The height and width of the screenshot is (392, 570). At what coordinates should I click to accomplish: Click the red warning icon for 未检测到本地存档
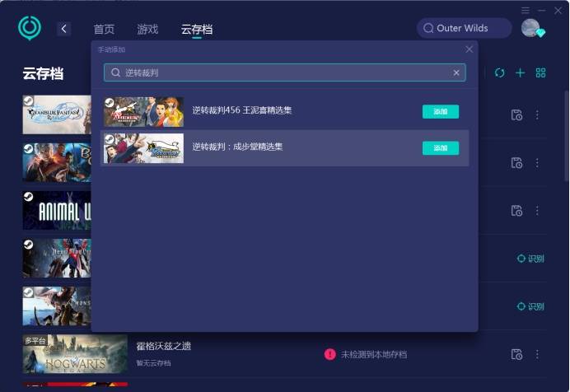[x=329, y=354]
